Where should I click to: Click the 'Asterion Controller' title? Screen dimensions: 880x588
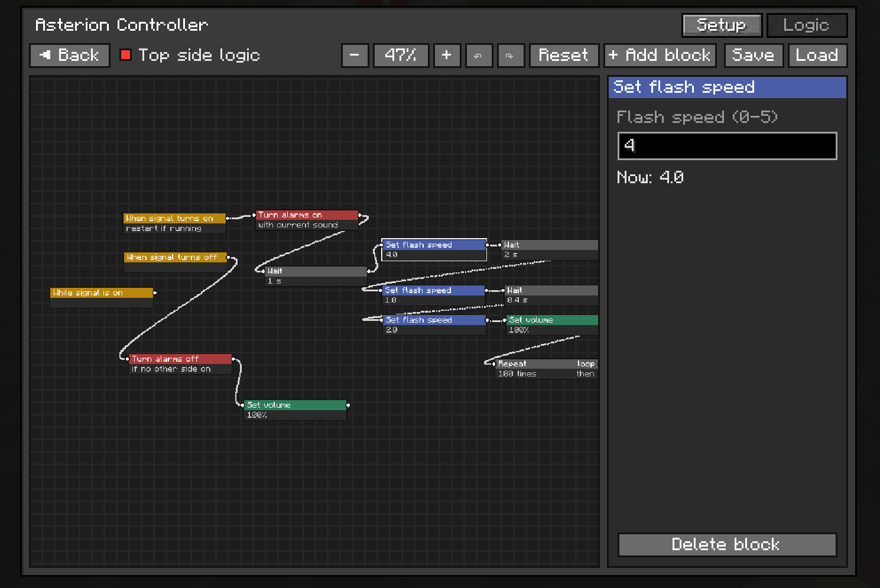click(122, 25)
